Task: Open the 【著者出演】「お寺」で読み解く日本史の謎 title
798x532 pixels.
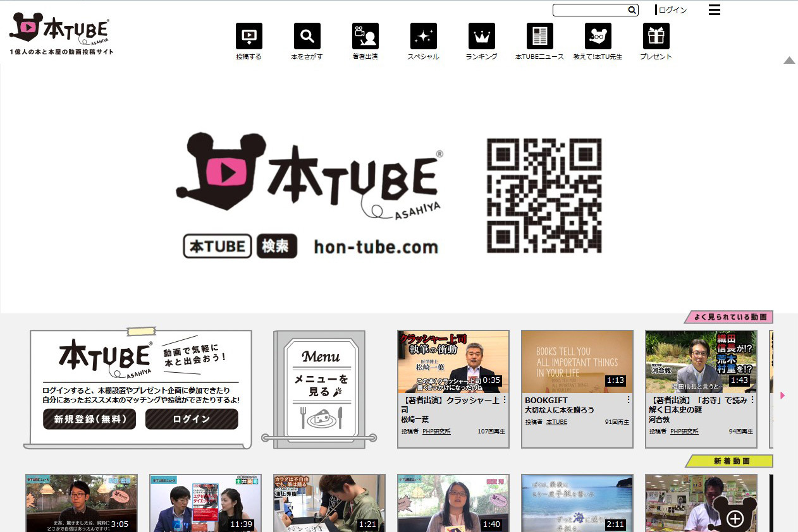Action: 698,405
